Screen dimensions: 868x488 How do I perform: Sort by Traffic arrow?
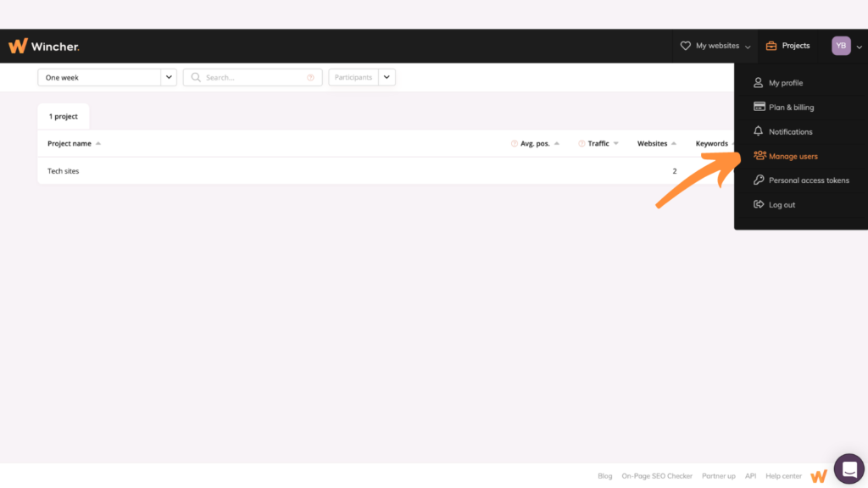coord(616,144)
